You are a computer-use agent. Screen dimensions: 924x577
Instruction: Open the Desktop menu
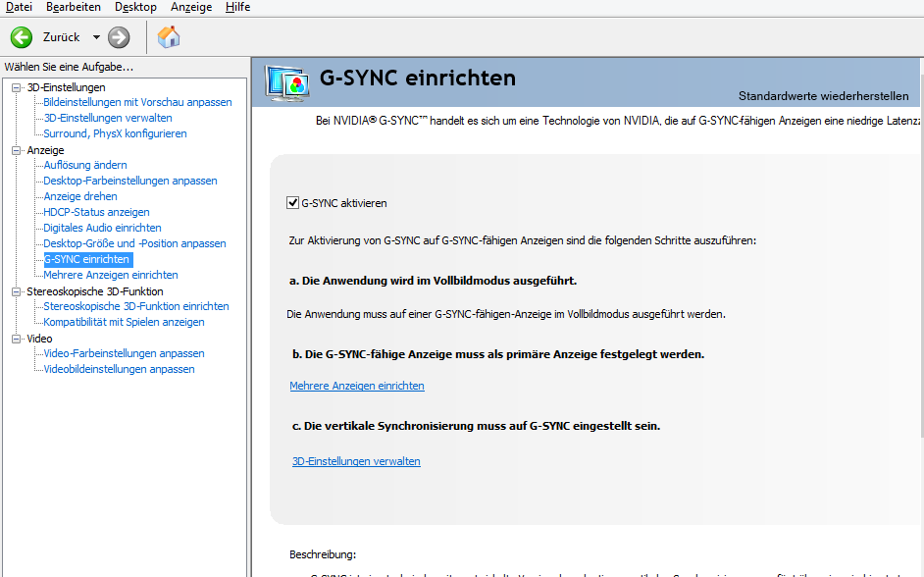pos(135,7)
